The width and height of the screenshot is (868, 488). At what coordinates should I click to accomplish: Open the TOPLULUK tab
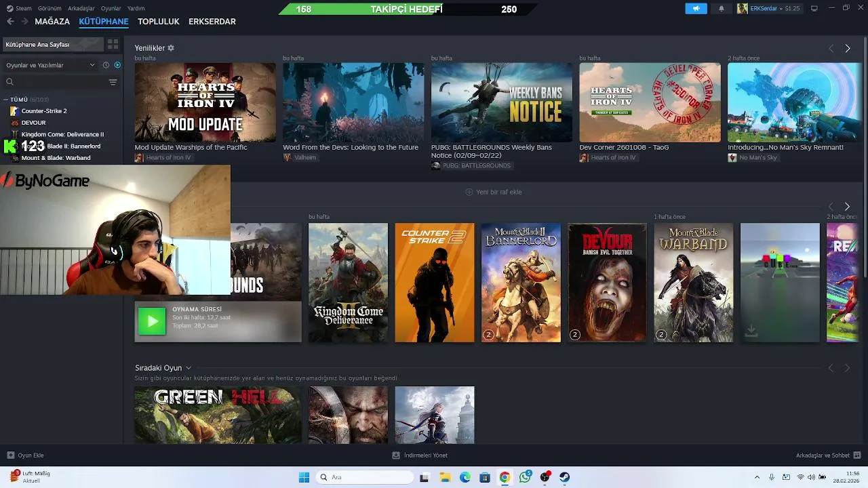[159, 22]
